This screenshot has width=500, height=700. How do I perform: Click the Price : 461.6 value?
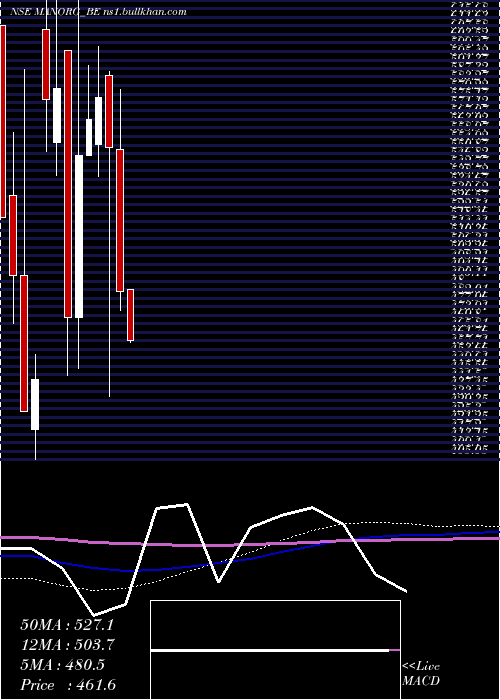click(x=68, y=685)
